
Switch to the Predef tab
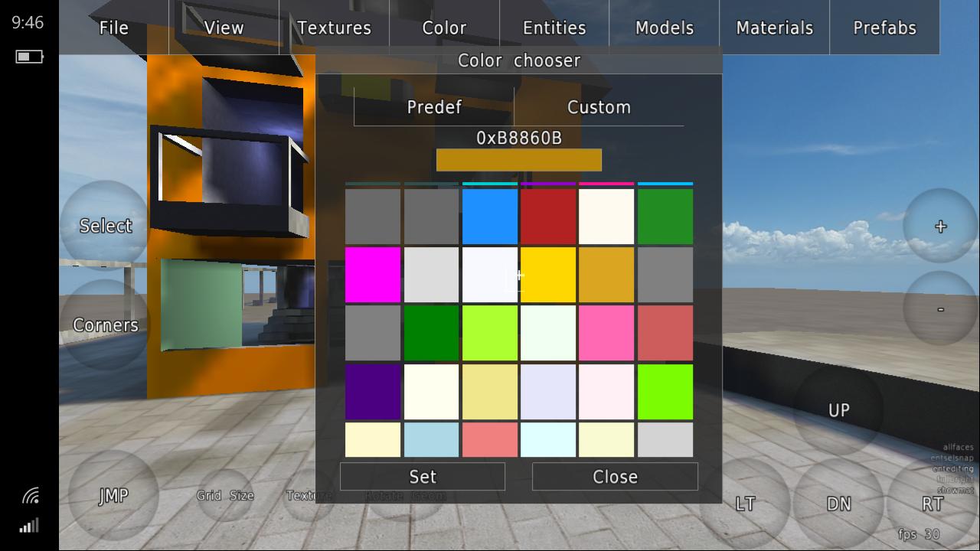click(434, 107)
